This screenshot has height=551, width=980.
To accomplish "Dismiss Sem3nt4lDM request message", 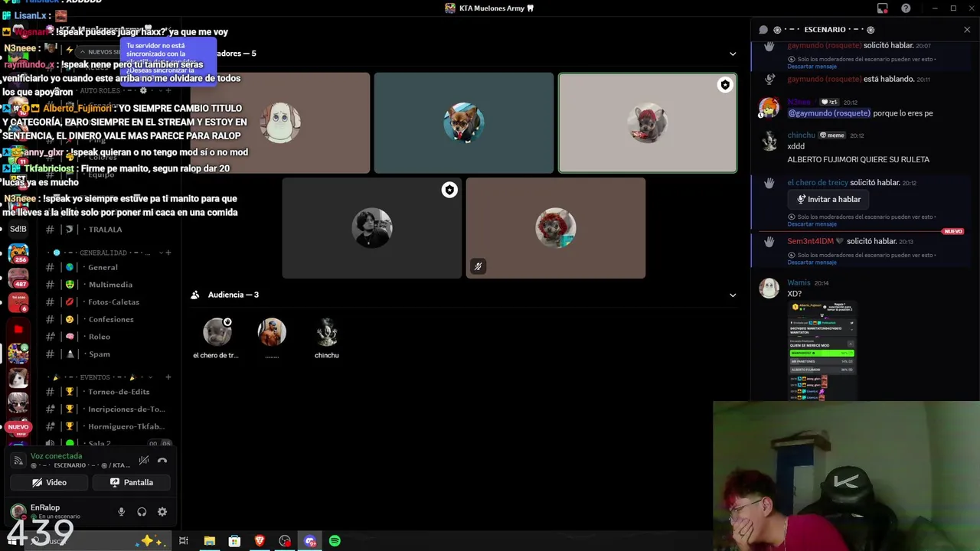I will click(x=812, y=262).
